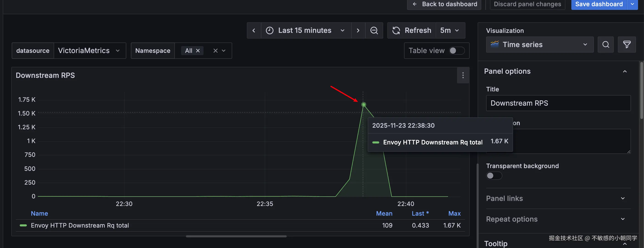Open the panel's three-dot menu

(463, 75)
